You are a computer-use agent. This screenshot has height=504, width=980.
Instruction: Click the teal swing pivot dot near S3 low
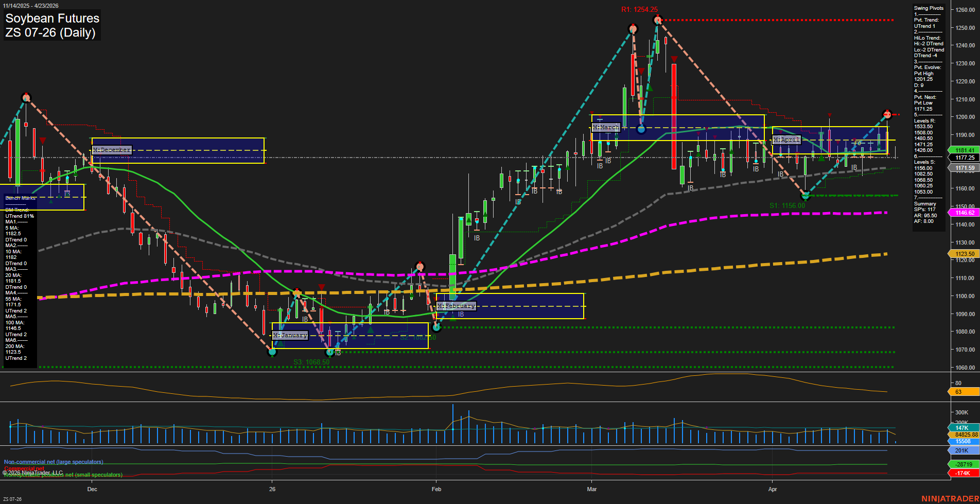(x=273, y=352)
